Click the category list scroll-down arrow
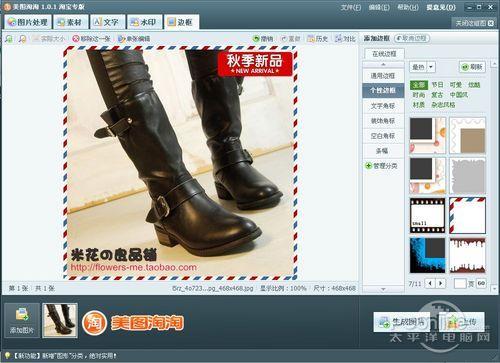 coord(383,289)
